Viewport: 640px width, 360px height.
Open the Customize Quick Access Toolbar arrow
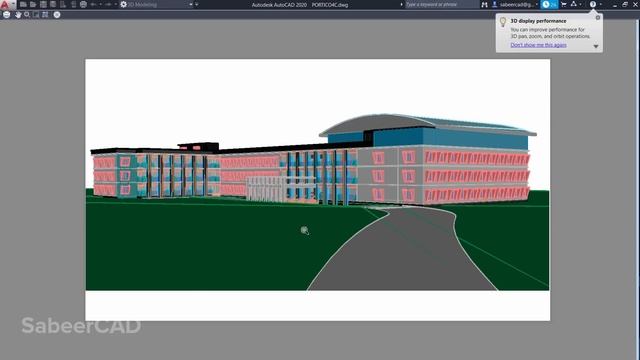197,4
